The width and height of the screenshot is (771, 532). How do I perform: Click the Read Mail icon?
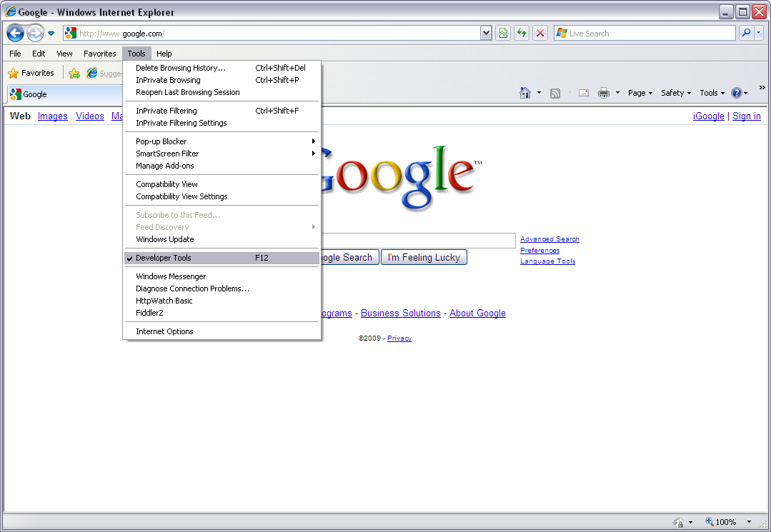tap(585, 93)
